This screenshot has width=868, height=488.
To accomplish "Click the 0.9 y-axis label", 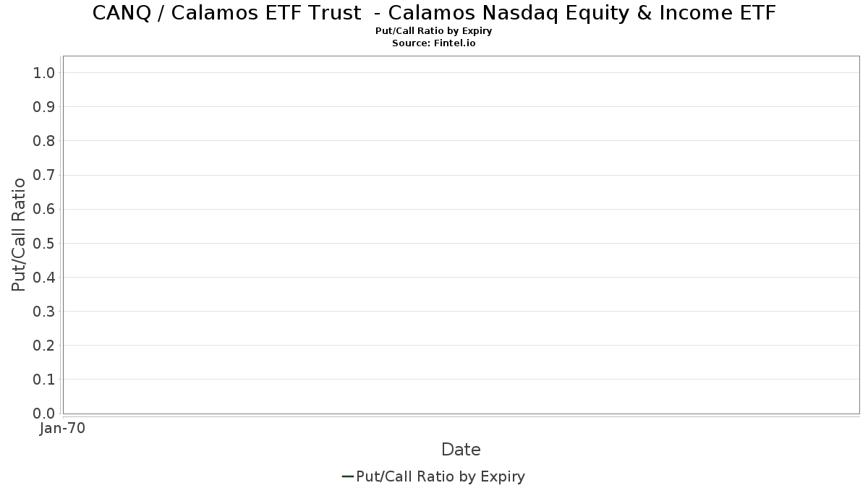I will [44, 107].
